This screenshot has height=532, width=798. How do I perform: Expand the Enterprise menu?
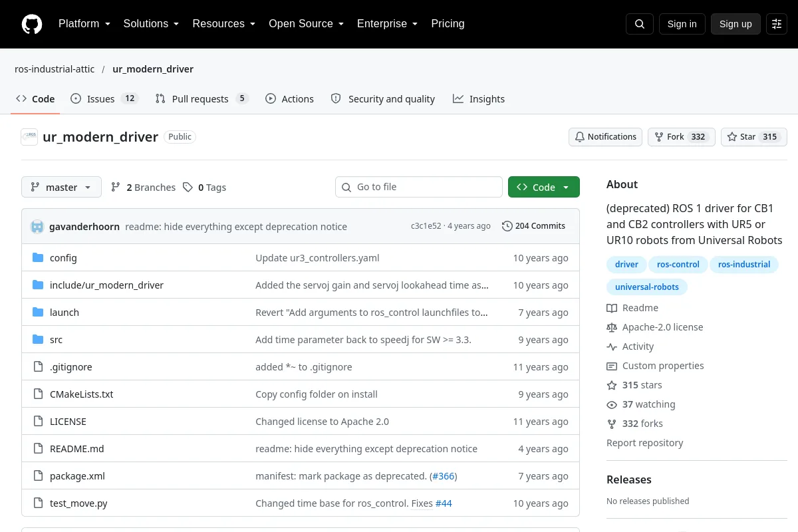[x=387, y=24]
